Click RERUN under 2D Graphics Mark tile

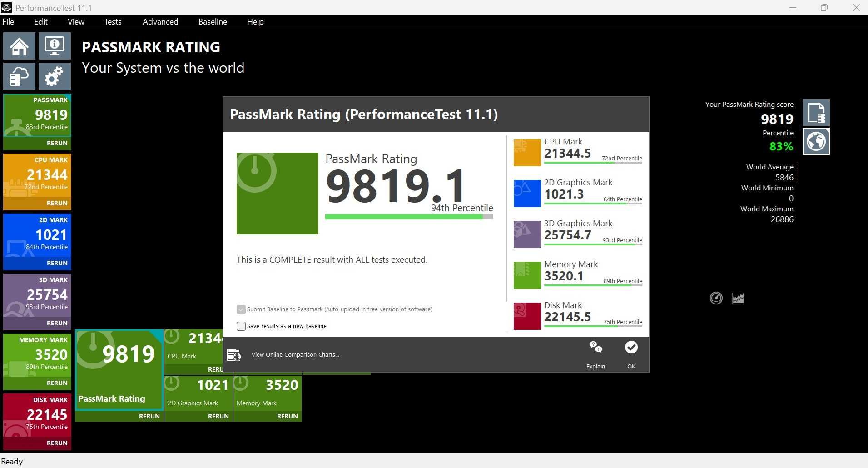tap(218, 416)
